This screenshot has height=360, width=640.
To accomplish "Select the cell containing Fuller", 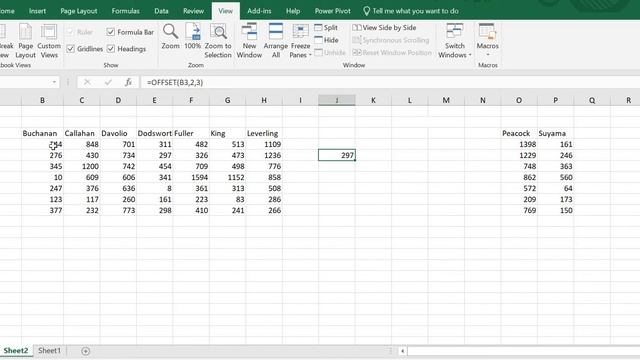I will [x=191, y=133].
